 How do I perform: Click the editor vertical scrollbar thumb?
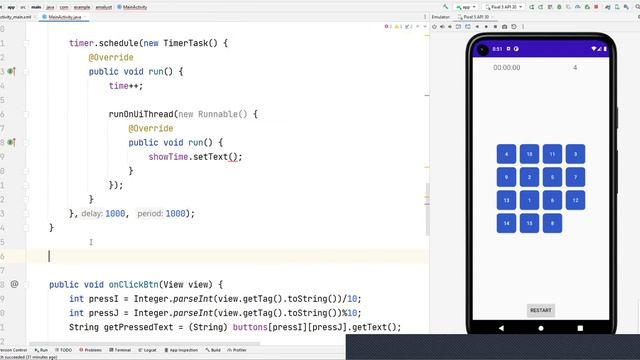pos(427,209)
